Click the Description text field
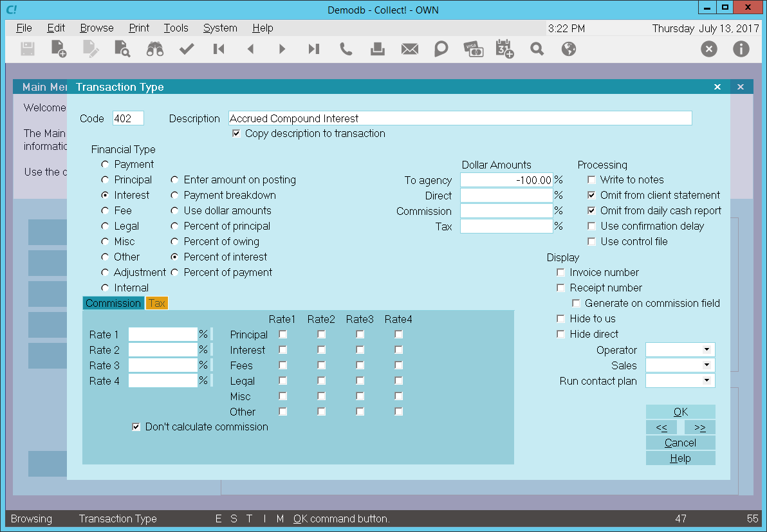Image resolution: width=767 pixels, height=532 pixels. (460, 118)
